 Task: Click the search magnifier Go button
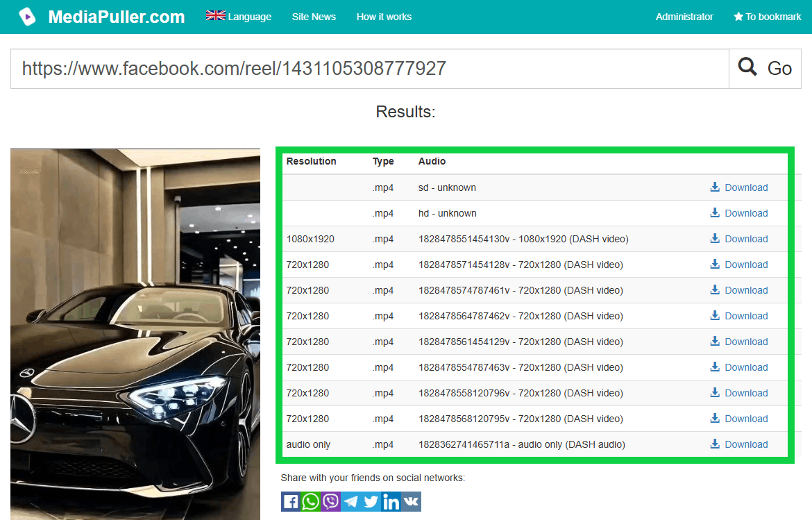click(x=765, y=68)
